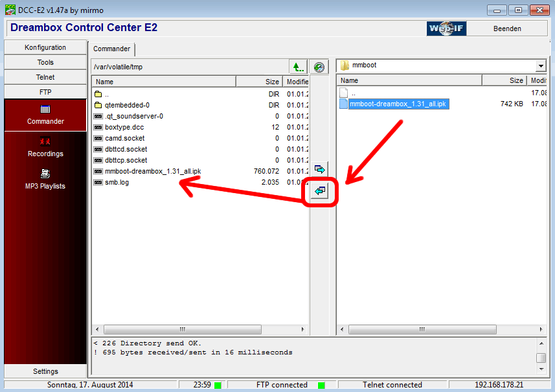Select mmboot-dreambox_1.31_all.ipk in local pane
Image resolution: width=555 pixels, height=392 pixels.
click(x=398, y=104)
